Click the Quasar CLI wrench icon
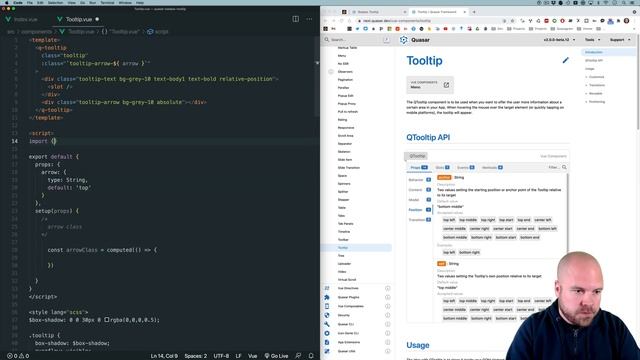 (327, 324)
